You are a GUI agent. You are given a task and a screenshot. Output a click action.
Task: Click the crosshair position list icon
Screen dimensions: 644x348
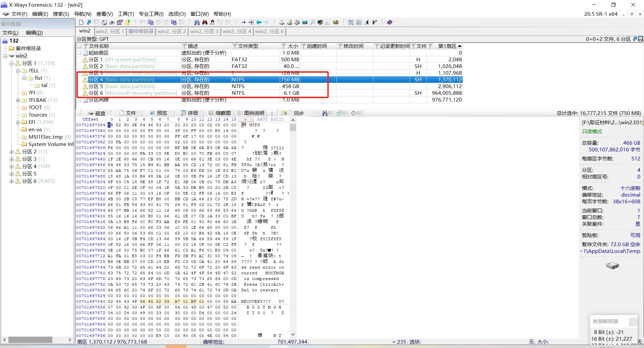pos(356,113)
